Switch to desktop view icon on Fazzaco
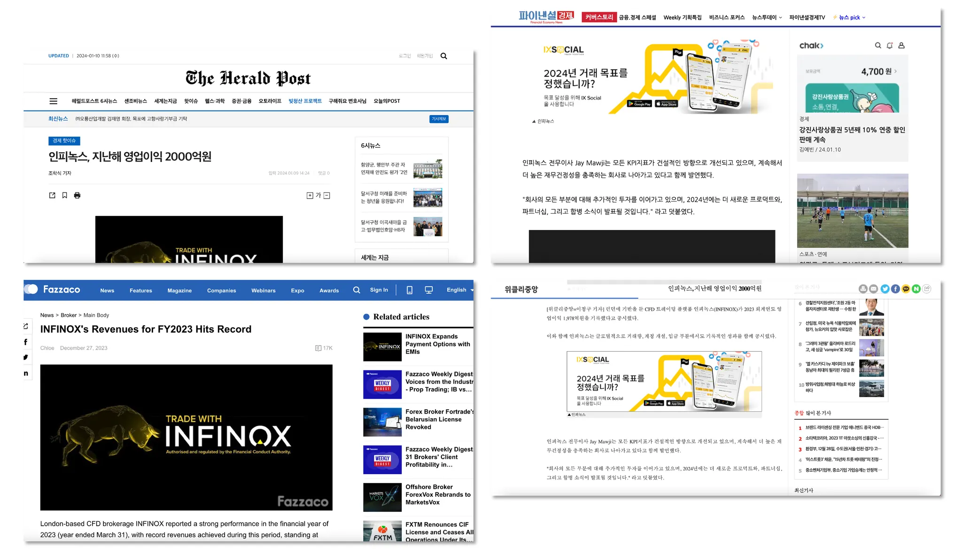Screen dimensions: 962x560 [428, 290]
